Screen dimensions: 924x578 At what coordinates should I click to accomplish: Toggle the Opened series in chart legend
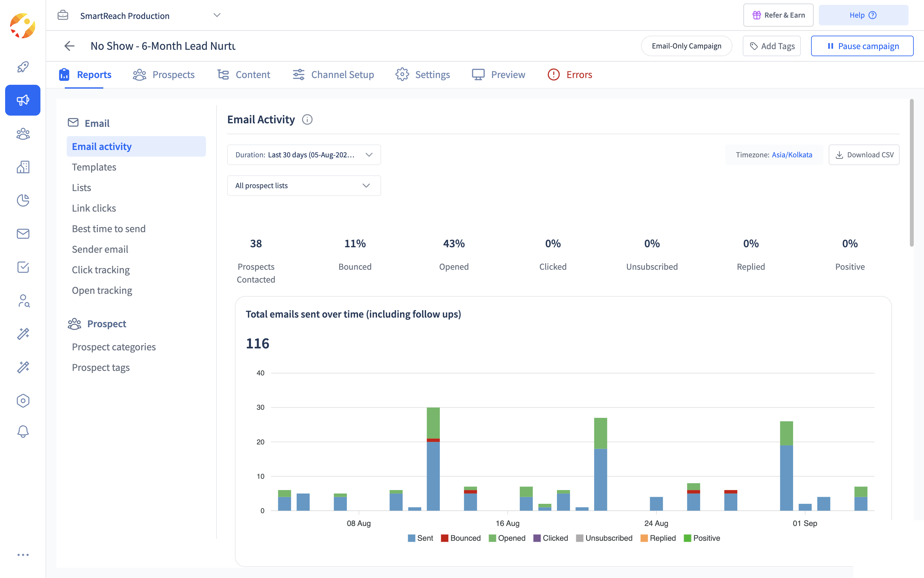507,538
